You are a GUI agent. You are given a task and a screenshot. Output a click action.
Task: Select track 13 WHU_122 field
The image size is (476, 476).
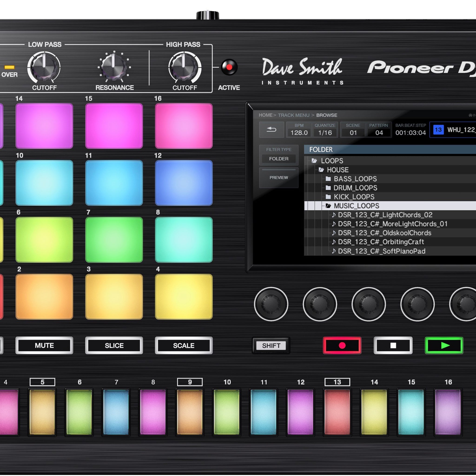(453, 130)
